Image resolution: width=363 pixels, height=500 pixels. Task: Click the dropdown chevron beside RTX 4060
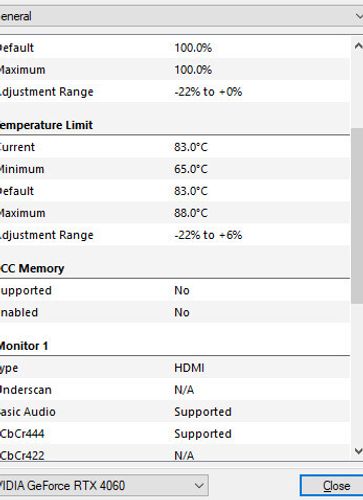point(199,485)
